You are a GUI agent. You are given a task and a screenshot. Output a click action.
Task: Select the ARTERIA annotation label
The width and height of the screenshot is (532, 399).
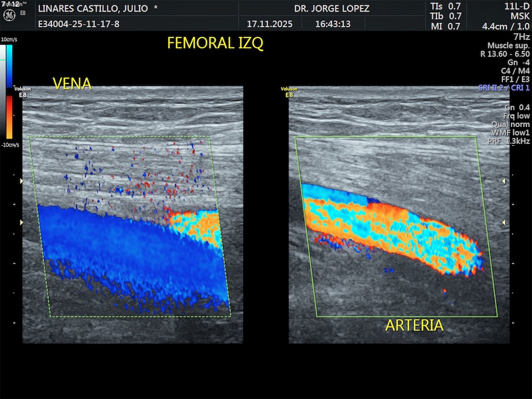(x=415, y=326)
